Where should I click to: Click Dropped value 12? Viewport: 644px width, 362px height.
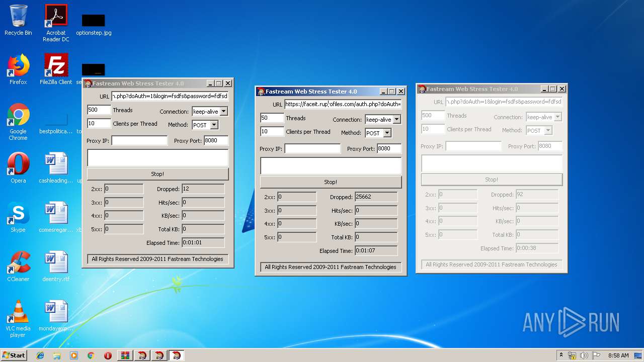[203, 189]
